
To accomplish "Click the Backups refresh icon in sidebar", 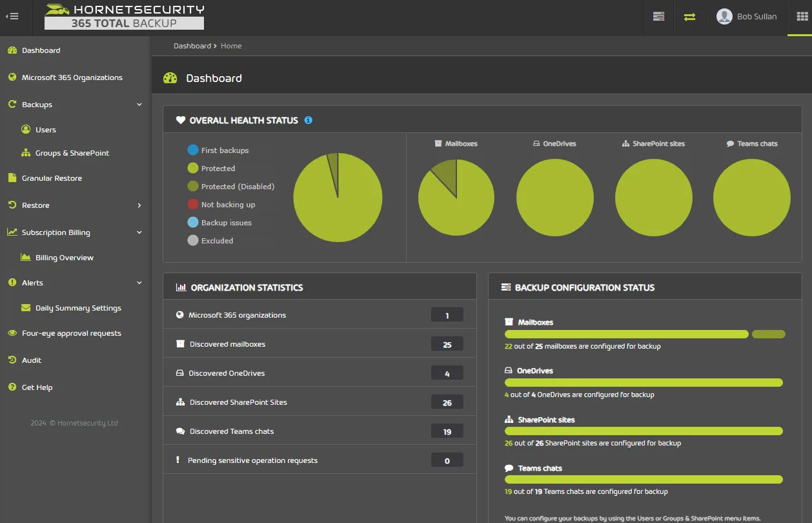I will [12, 105].
